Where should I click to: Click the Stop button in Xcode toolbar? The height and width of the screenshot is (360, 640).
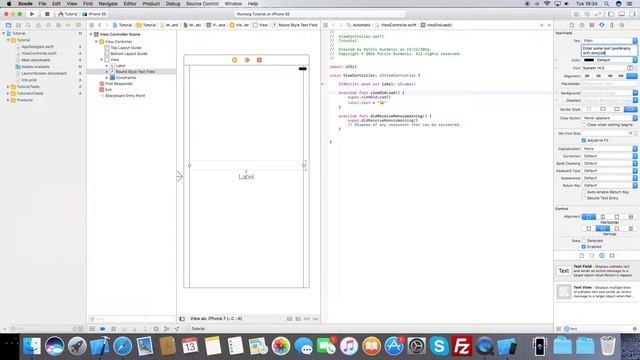(47, 14)
